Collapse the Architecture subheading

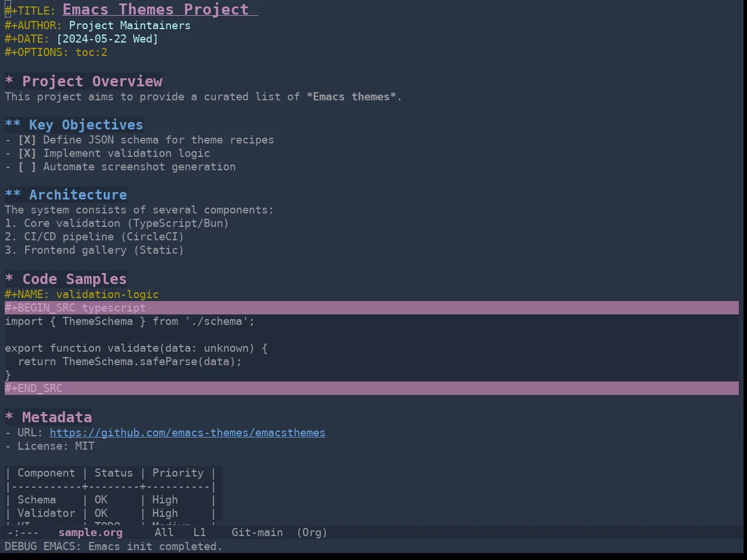(78, 195)
